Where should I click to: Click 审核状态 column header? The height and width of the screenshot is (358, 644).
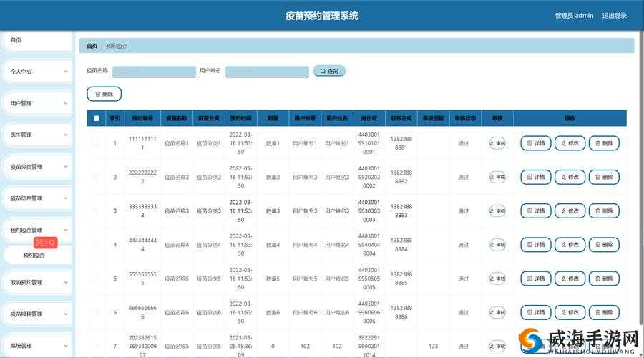point(465,118)
